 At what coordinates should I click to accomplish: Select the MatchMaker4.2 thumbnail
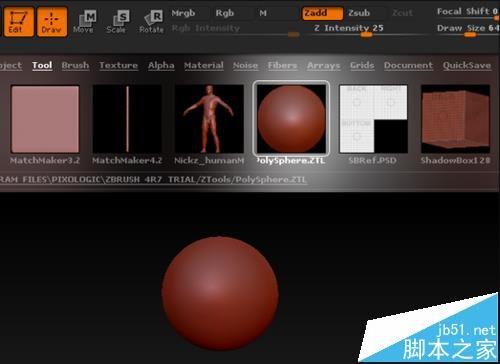coord(127,119)
